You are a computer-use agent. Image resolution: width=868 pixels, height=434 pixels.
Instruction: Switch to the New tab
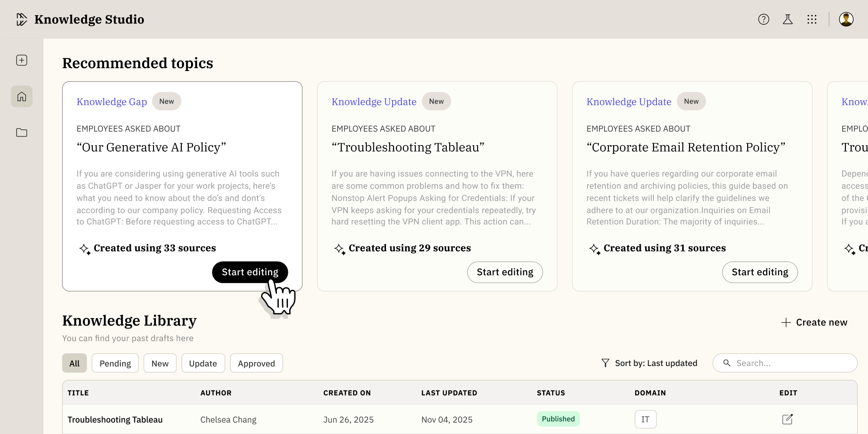(x=160, y=363)
